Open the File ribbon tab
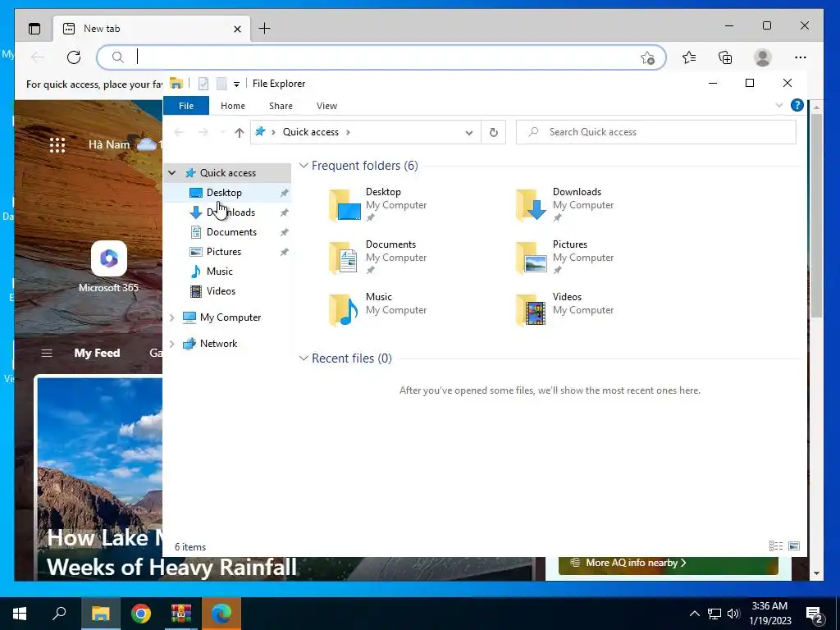 186,106
